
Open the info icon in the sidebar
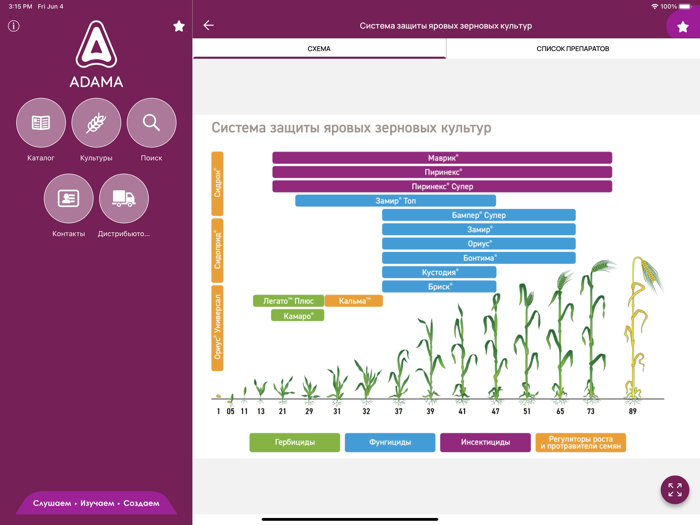14,26
